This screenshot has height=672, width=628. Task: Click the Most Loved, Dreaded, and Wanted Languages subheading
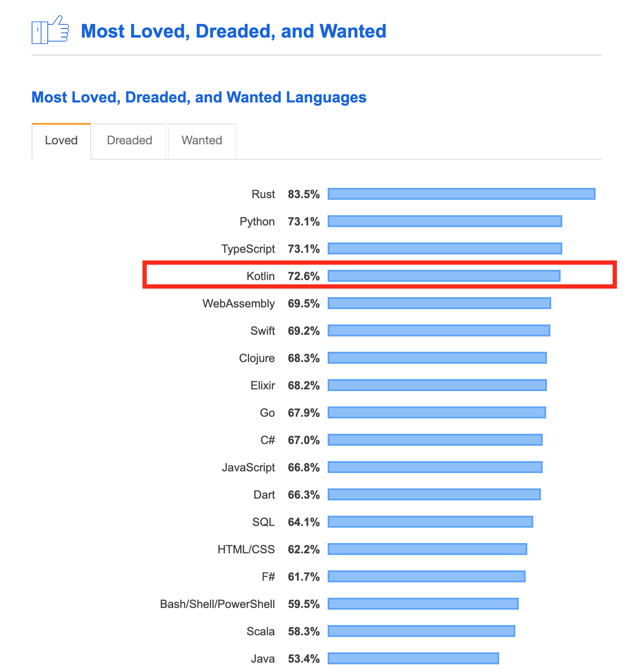pyautogui.click(x=198, y=97)
